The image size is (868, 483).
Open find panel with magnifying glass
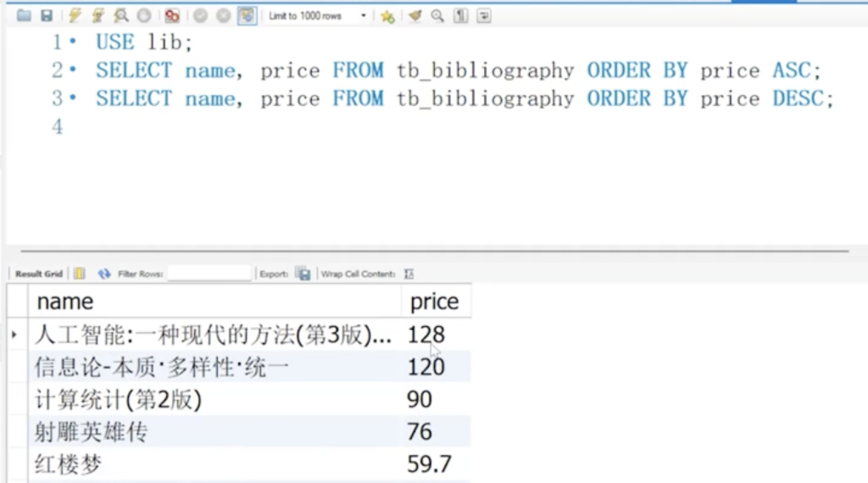437,15
